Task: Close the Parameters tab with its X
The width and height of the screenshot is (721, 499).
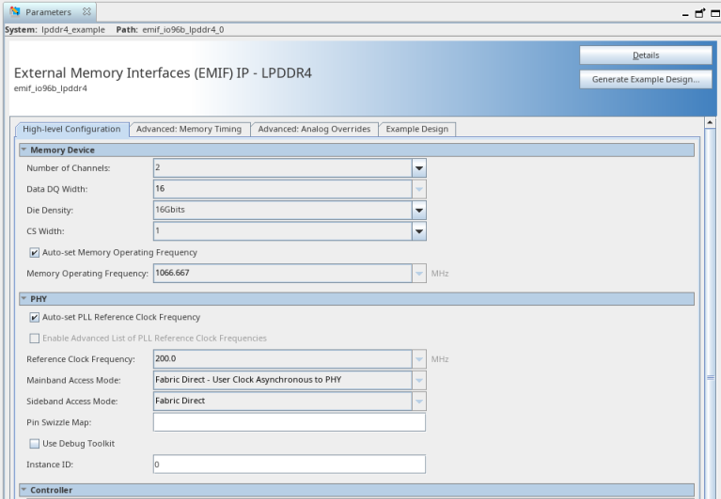Action: click(87, 12)
